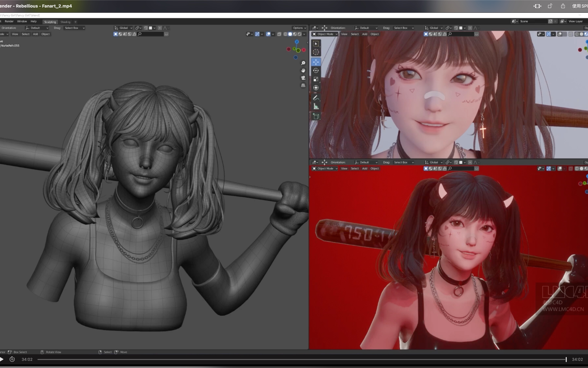Open Add menu in top-right viewport header
This screenshot has width=588, height=368.
click(x=365, y=34)
